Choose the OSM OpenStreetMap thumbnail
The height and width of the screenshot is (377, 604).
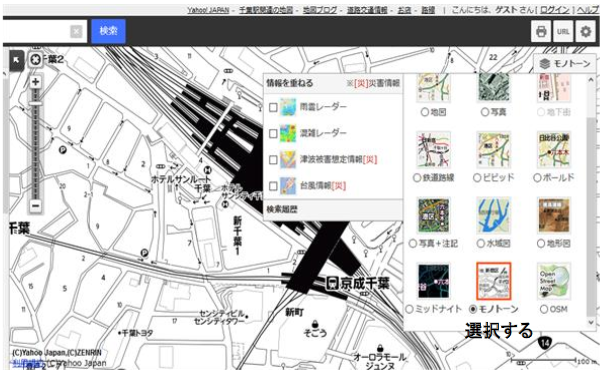click(554, 281)
